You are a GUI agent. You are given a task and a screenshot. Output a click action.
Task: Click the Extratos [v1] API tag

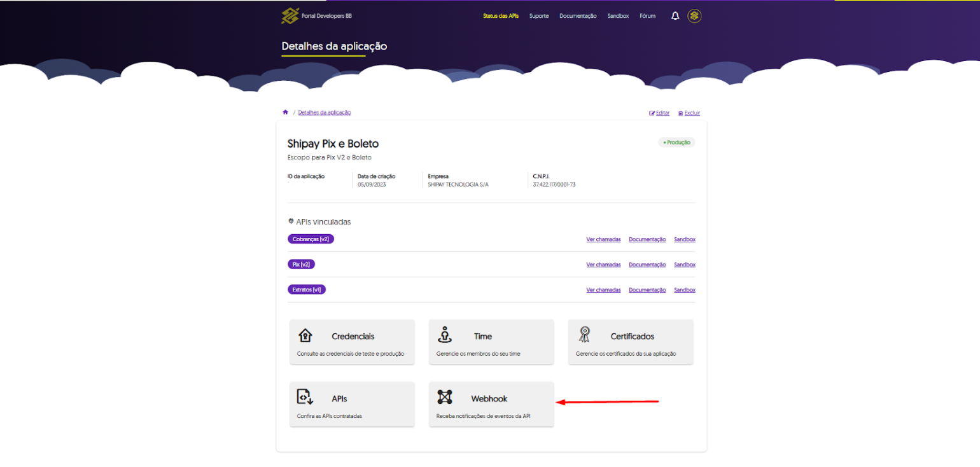pos(307,289)
